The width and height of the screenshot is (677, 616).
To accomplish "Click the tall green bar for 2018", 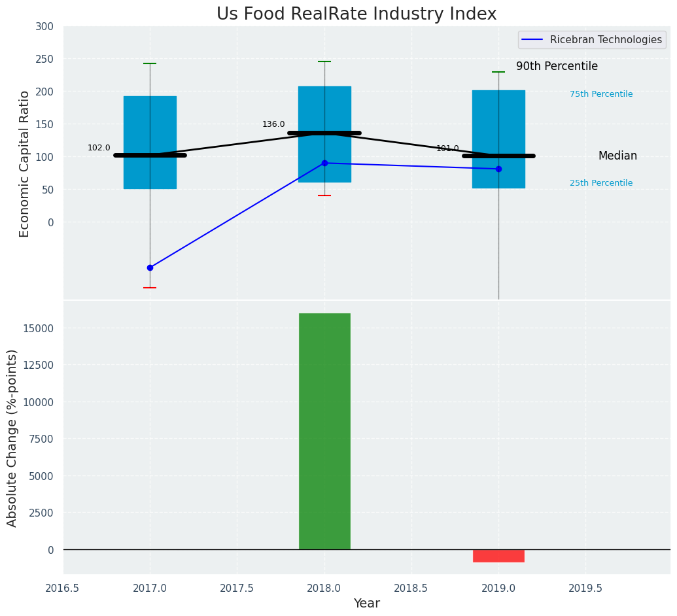I will click(324, 432).
